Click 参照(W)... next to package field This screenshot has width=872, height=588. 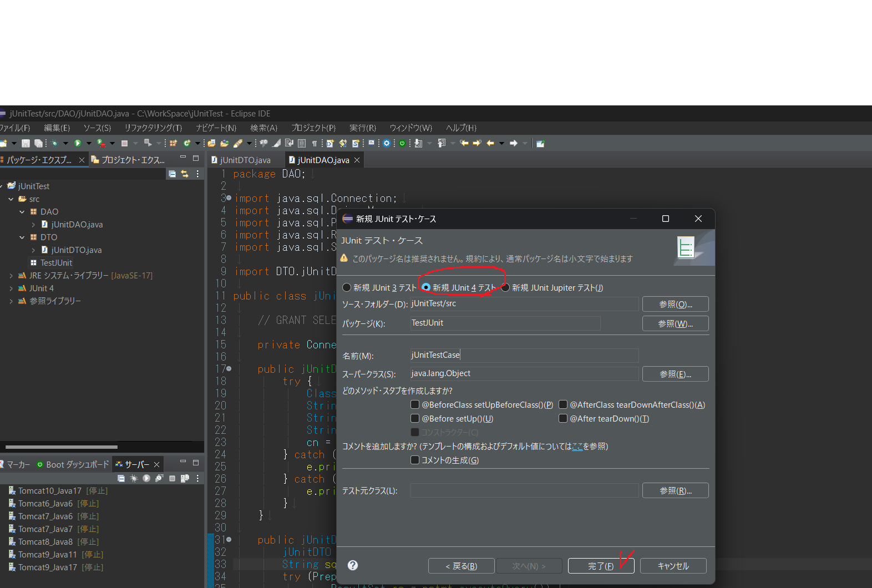675,323
